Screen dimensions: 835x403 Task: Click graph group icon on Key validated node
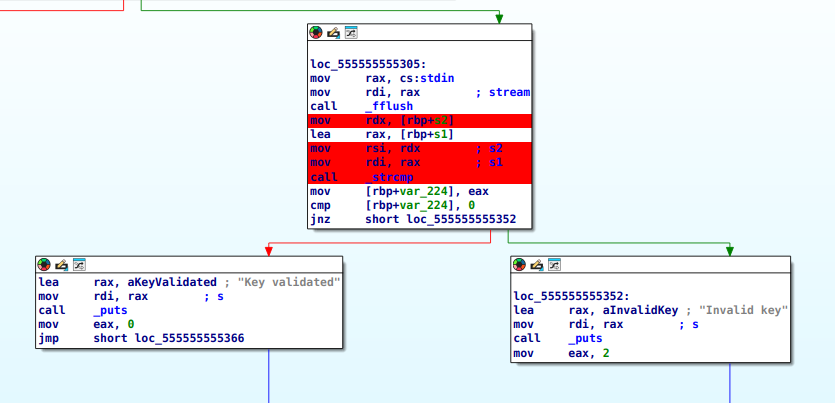(79, 265)
